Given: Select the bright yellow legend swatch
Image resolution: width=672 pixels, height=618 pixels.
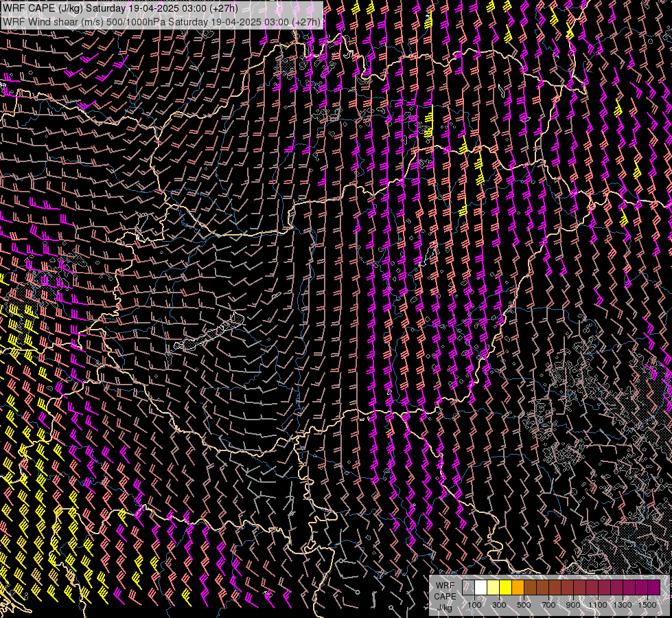Looking at the screenshot, I should pos(506,588).
